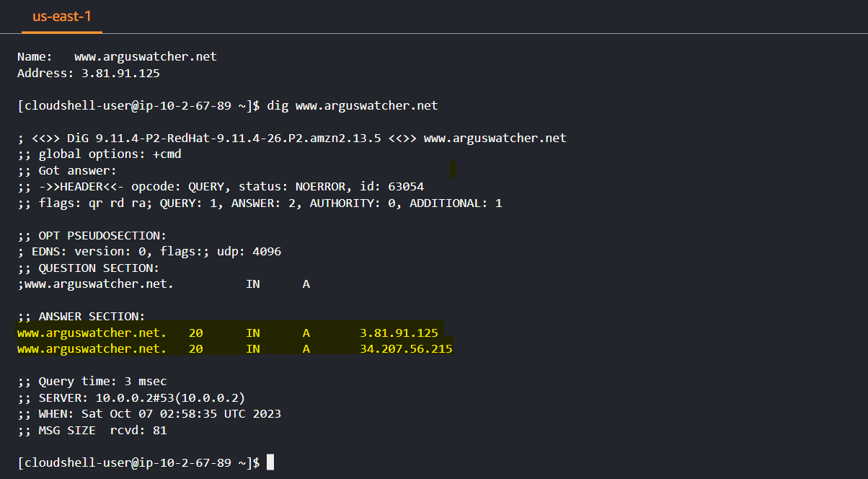The height and width of the screenshot is (479, 868).
Task: Click the HEADER line with id 63054
Action: pyautogui.click(x=221, y=187)
